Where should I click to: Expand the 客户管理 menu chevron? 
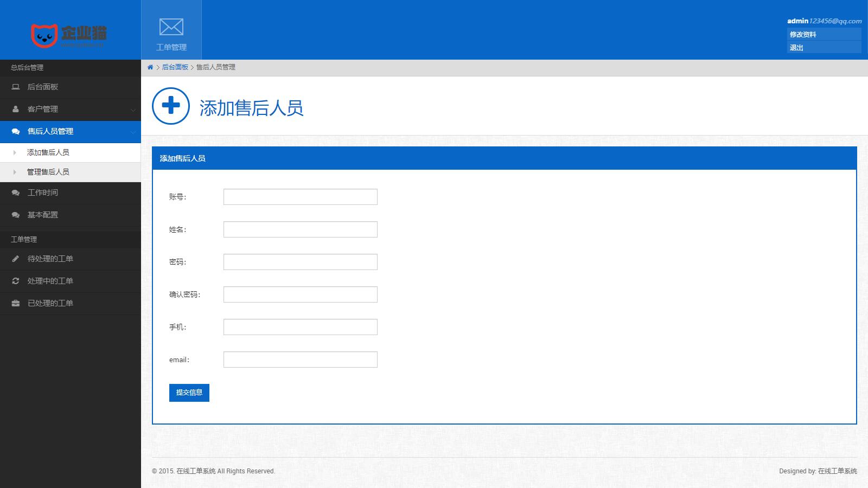click(x=133, y=110)
